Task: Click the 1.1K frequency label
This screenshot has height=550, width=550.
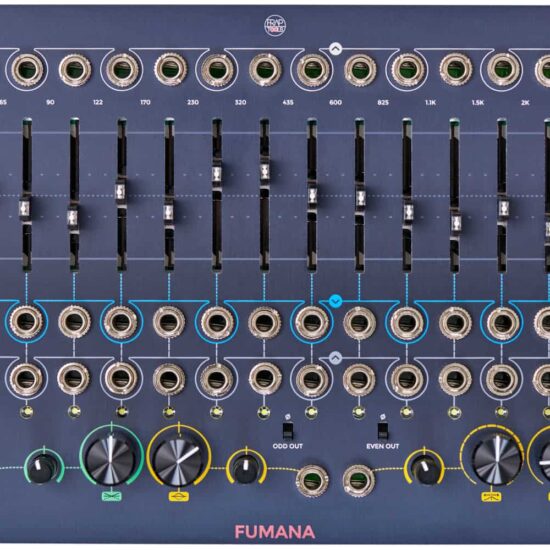Action: (430, 102)
